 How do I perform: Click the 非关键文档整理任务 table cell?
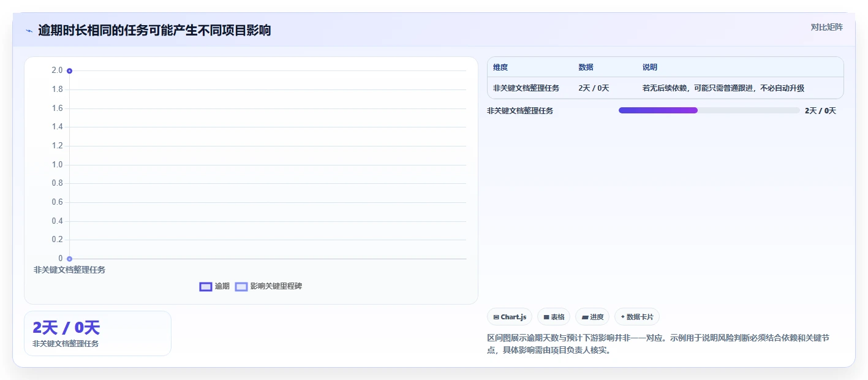pyautogui.click(x=526, y=88)
